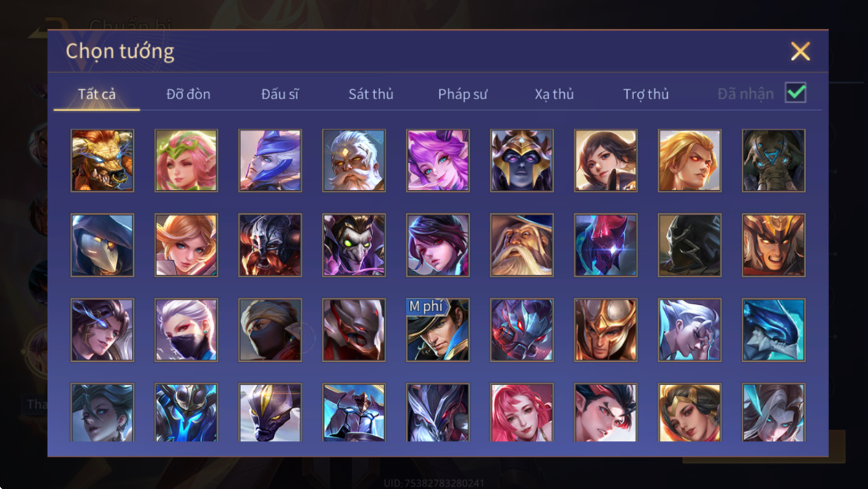868x489 pixels.
Task: Switch to the Trợ thủ tab
Action: coord(646,94)
